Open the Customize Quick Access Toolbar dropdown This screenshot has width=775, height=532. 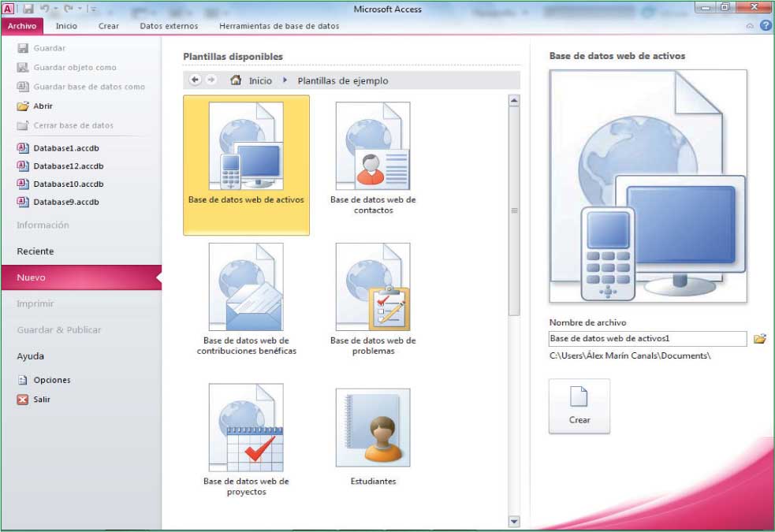(91, 9)
